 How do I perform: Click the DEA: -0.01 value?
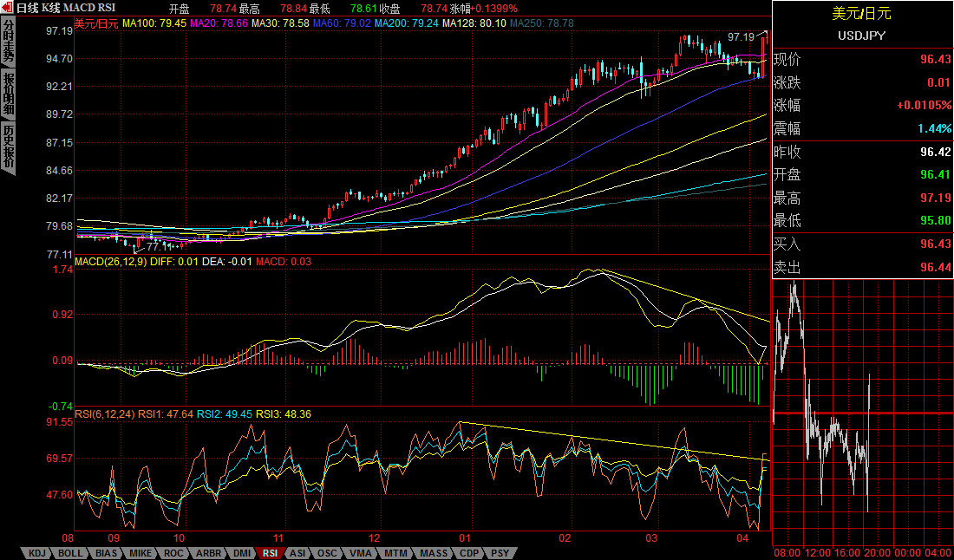click(x=227, y=262)
